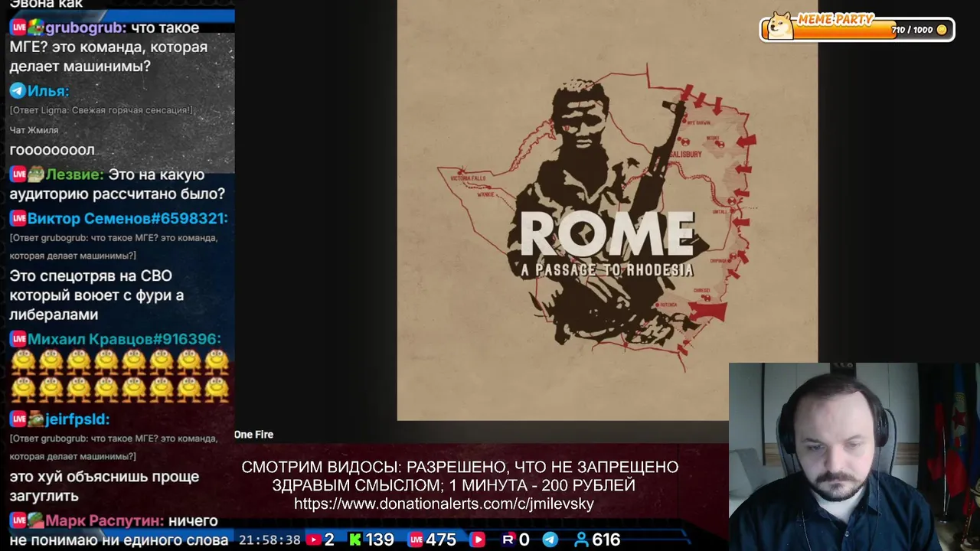Viewport: 980px width, 551px height.
Task: Click the 'One Fire' track title
Action: (x=253, y=435)
